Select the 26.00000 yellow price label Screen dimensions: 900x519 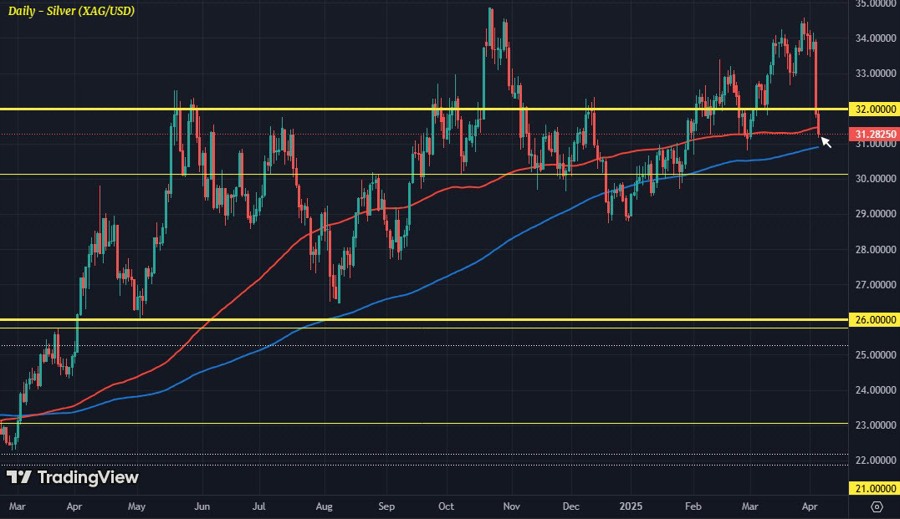click(x=874, y=320)
